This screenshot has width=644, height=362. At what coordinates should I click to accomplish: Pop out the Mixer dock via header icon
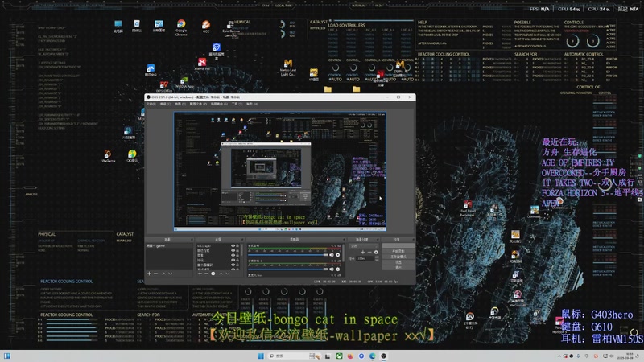345,239
